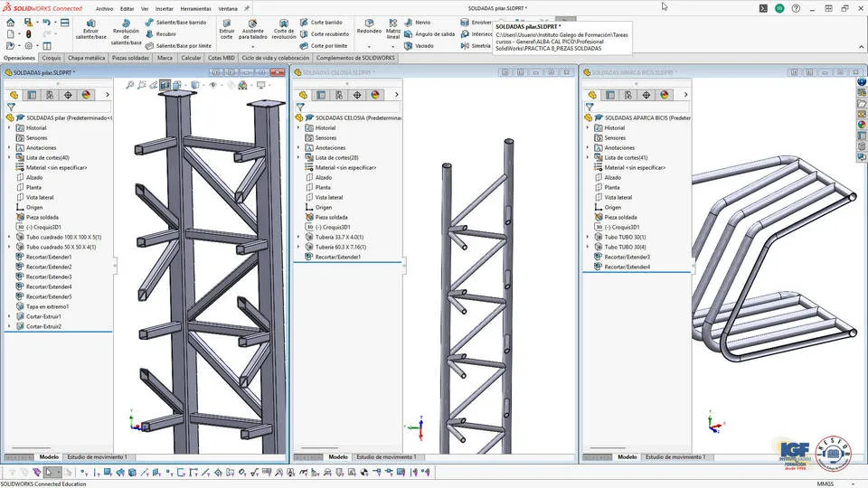Open Asistente para taladro tool

[x=253, y=29]
